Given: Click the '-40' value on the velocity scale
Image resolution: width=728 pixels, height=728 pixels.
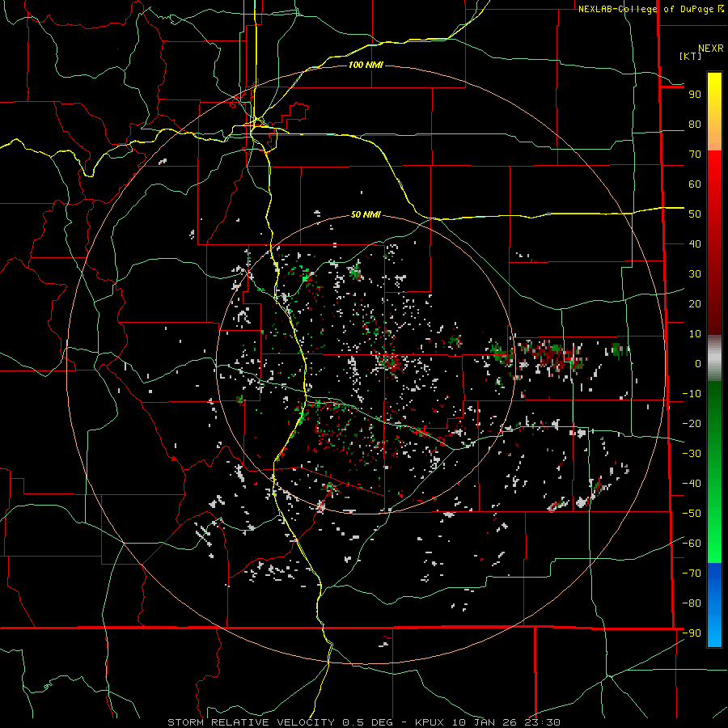Looking at the screenshot, I should [x=692, y=484].
